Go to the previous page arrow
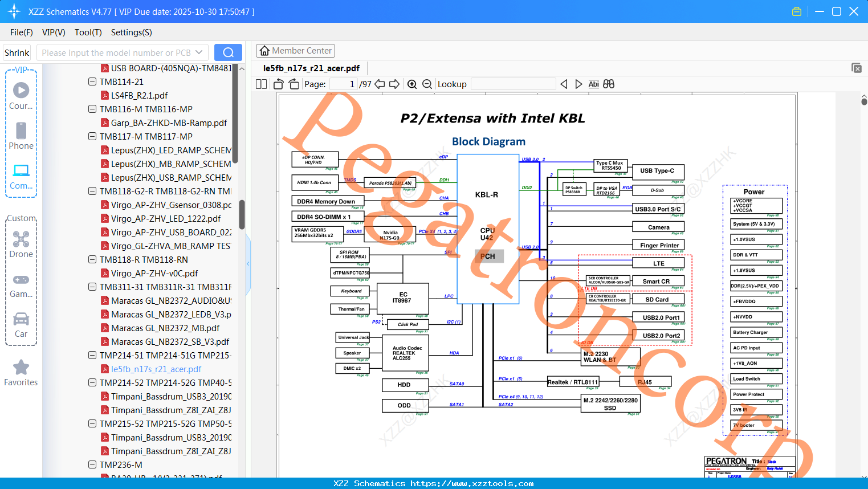868x489 pixels. click(x=380, y=84)
